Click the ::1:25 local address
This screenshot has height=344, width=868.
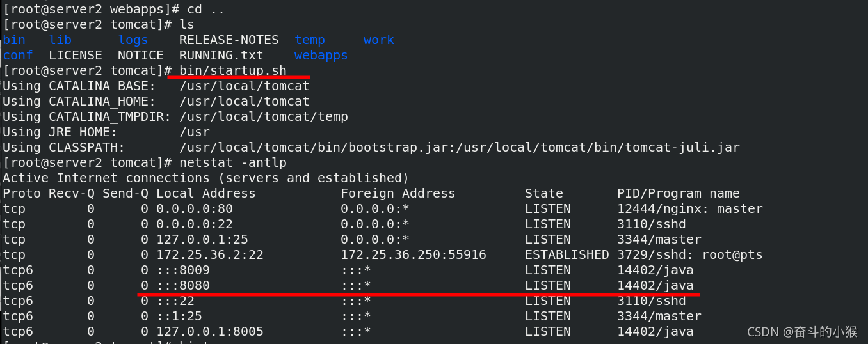point(179,316)
